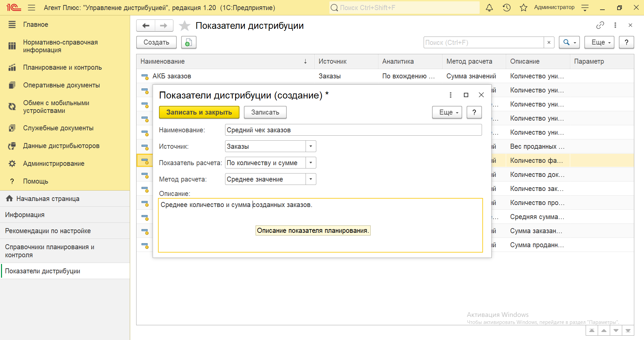Viewport: 644px width, 340px height.
Task: Create new item by copying icon
Action: pyautogui.click(x=189, y=43)
